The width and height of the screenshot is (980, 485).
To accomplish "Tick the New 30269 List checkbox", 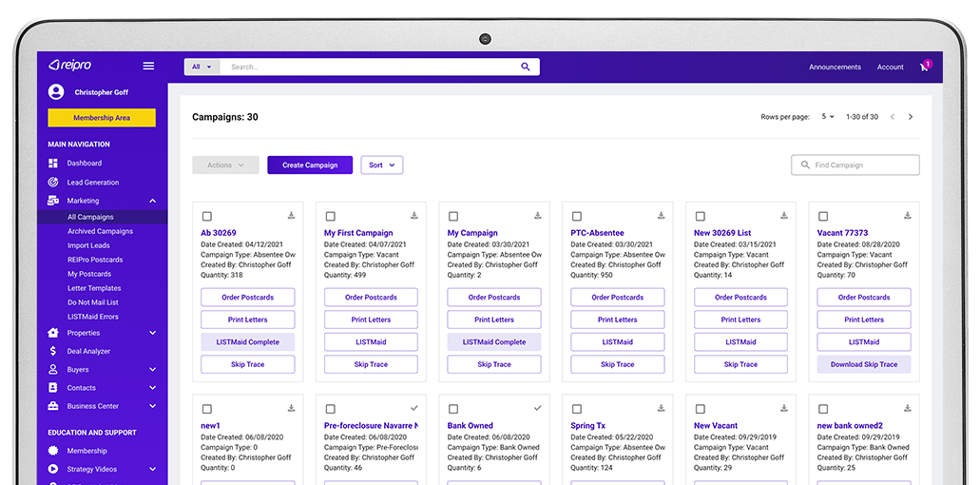I will tap(701, 217).
